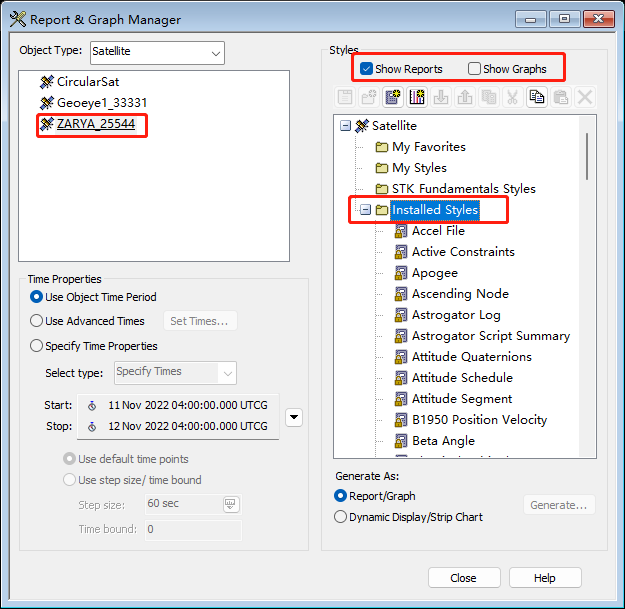The width and height of the screenshot is (625, 609).
Task: Select the Astrogator Log style
Action: 456,315
